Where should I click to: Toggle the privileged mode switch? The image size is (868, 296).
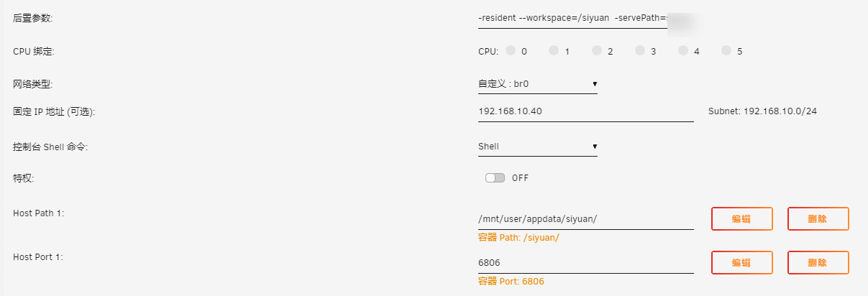tap(495, 178)
